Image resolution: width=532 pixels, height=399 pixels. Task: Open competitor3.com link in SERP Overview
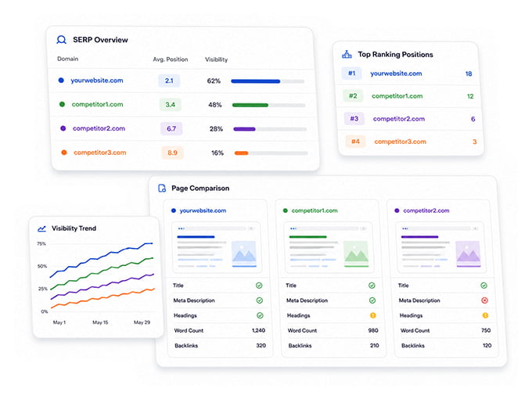coord(100,153)
